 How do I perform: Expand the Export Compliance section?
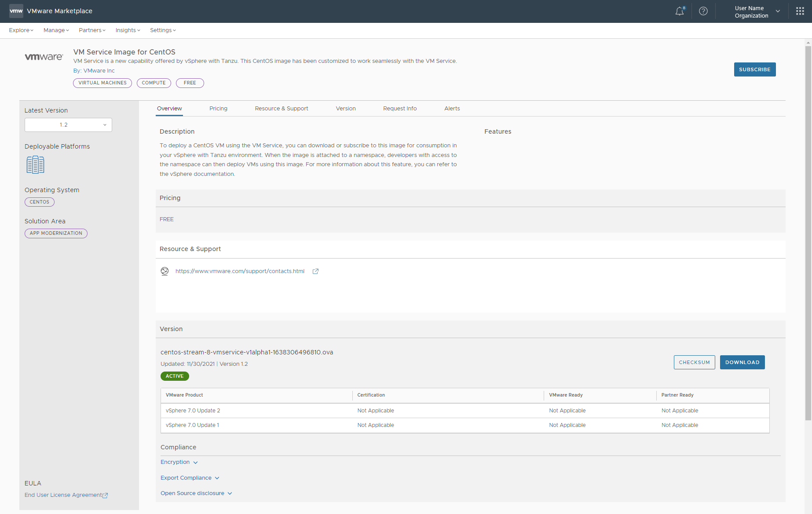[190, 478]
